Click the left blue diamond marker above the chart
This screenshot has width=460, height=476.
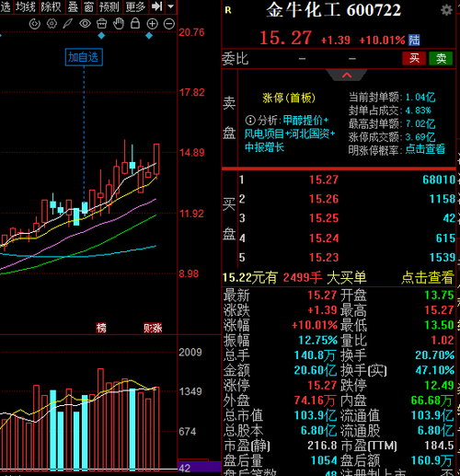click(x=101, y=36)
